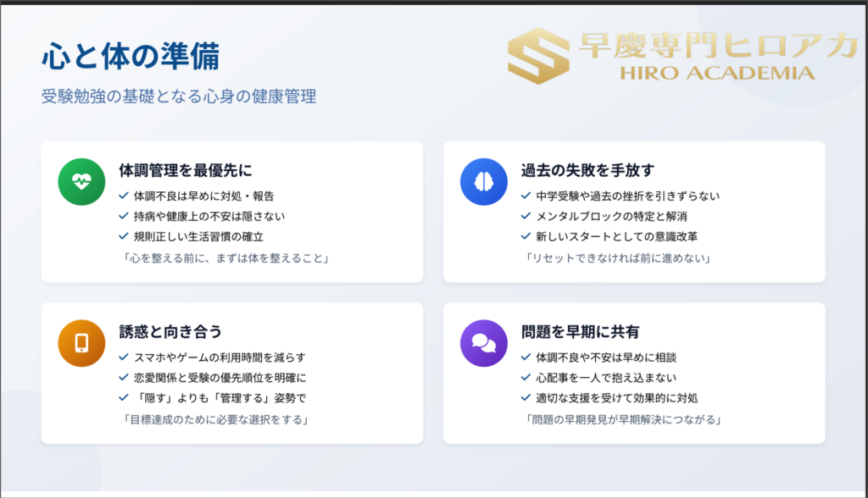Click the purple chat bubbles icon

coord(481,343)
